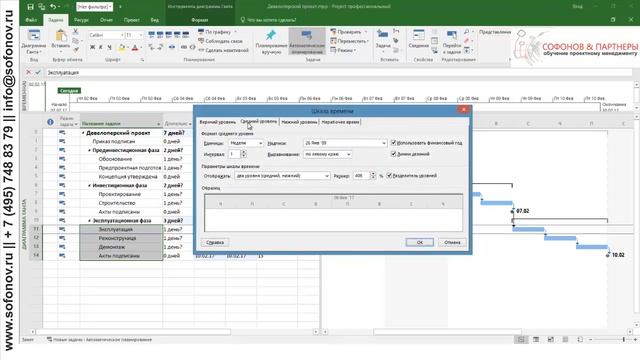Click the info indicator column header icon
This screenshot has width=640, height=360.
[x=50, y=122]
